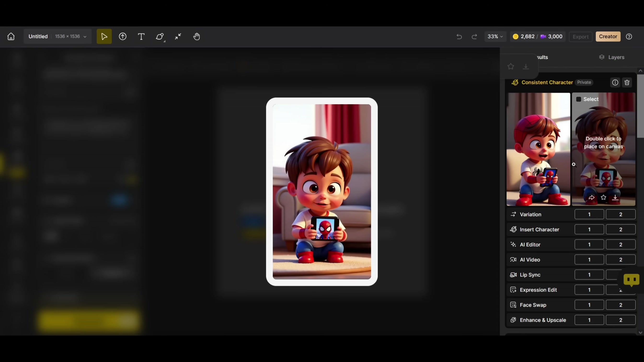Image resolution: width=644 pixels, height=362 pixels.
Task: Select the first Spider-Man cap boy thumbnail
Action: click(538, 149)
